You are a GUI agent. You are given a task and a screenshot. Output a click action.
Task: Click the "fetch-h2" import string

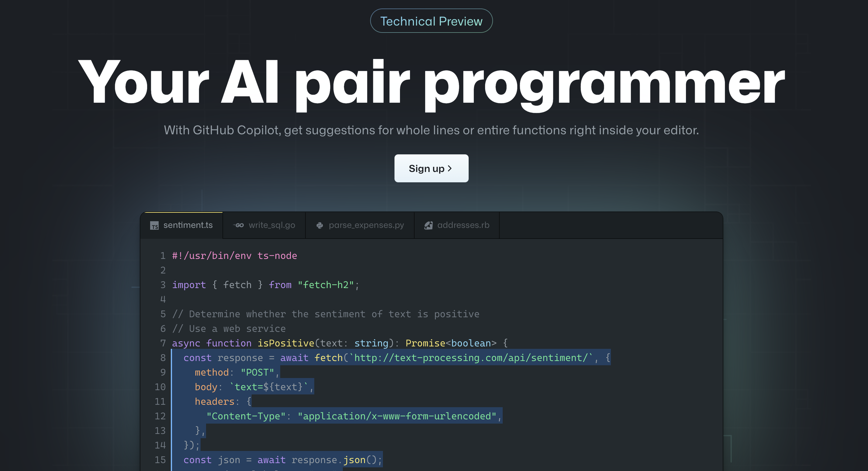325,285
